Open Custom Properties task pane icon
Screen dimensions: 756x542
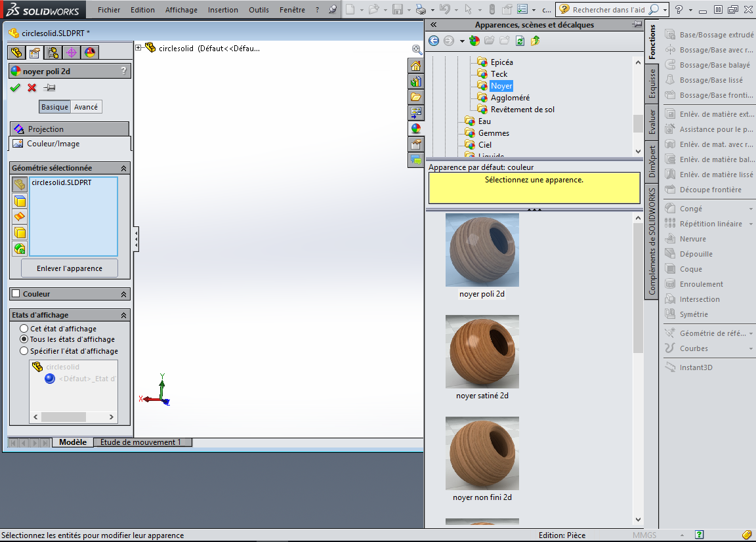coord(415,144)
